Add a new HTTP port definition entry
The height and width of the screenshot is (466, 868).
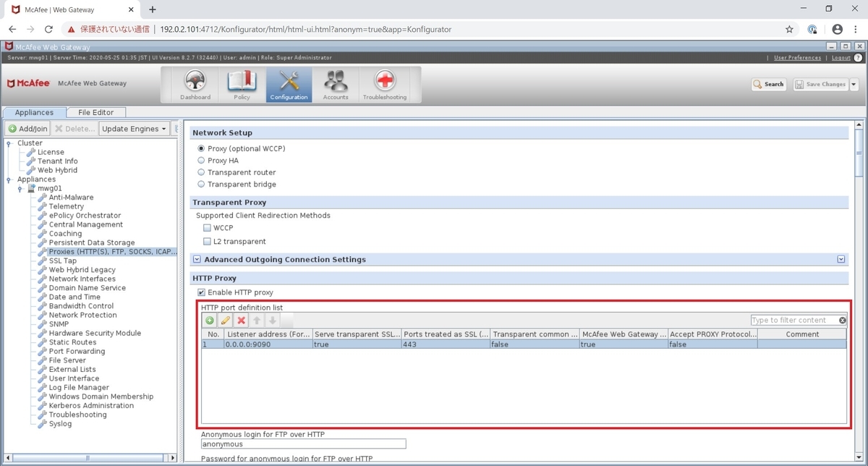coord(210,321)
